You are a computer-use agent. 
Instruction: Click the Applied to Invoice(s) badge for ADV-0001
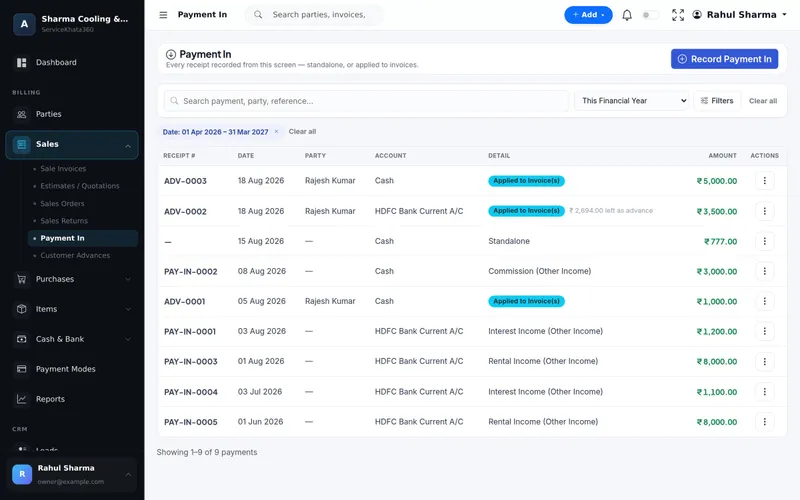[526, 302]
